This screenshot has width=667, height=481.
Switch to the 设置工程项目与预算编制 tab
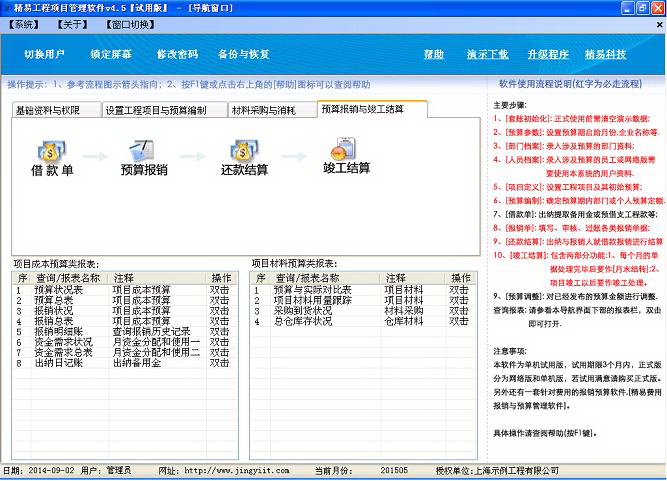(164, 111)
